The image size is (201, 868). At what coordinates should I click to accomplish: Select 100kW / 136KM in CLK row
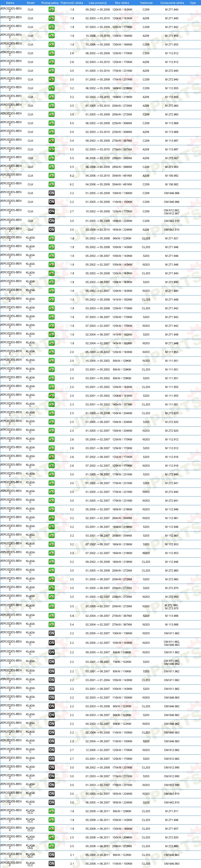(x=122, y=193)
